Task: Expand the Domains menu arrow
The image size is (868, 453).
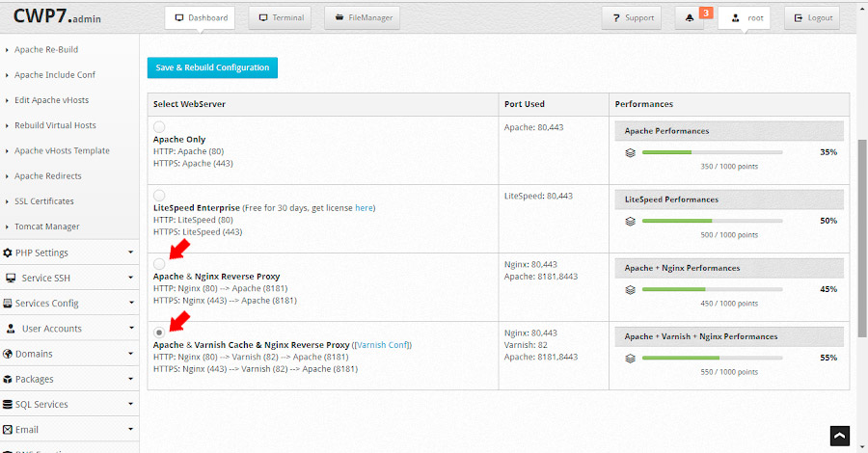Action: pyautogui.click(x=130, y=353)
